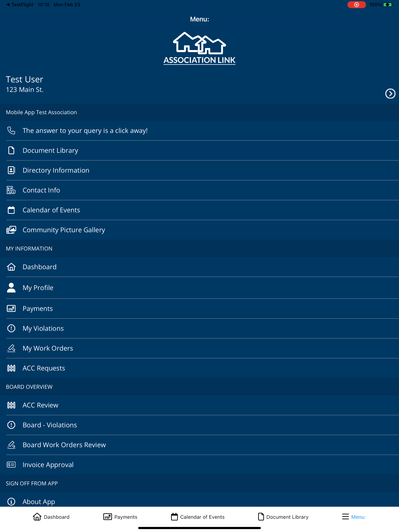
Task: Tap the Board - Violations alert icon
Action: 11,425
